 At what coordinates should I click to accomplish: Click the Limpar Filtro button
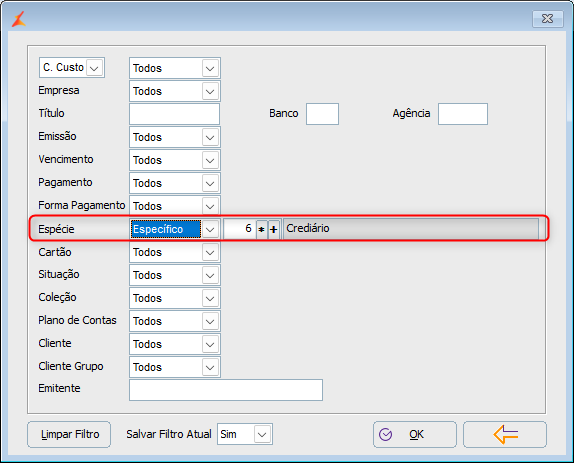pyautogui.click(x=69, y=434)
